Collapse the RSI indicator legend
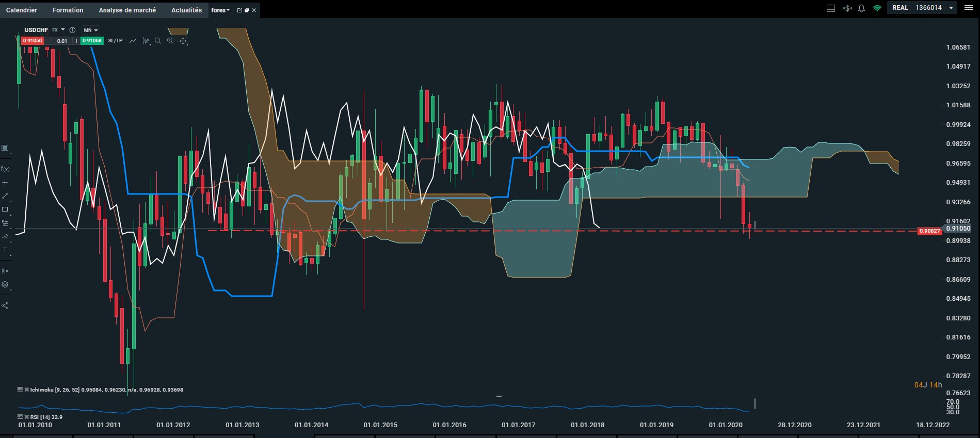Screen dimensions: 980x438 (20, 416)
